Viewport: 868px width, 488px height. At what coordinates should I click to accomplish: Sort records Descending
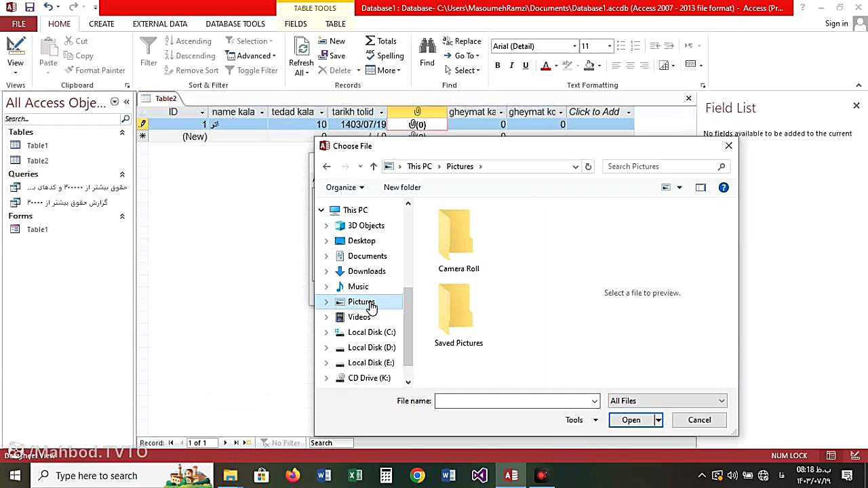click(190, 56)
